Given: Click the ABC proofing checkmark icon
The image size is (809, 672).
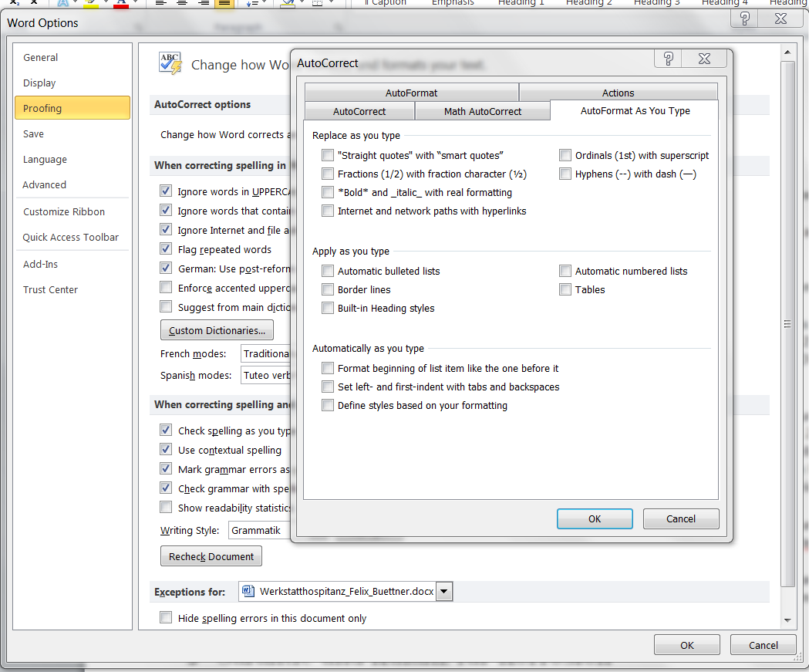Looking at the screenshot, I should [x=170, y=63].
